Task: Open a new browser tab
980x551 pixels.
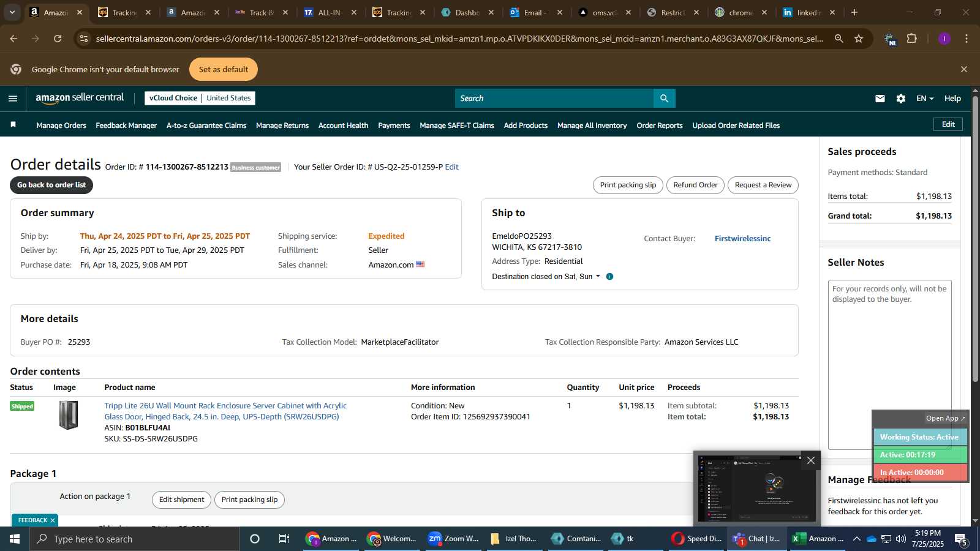Action: click(x=854, y=12)
